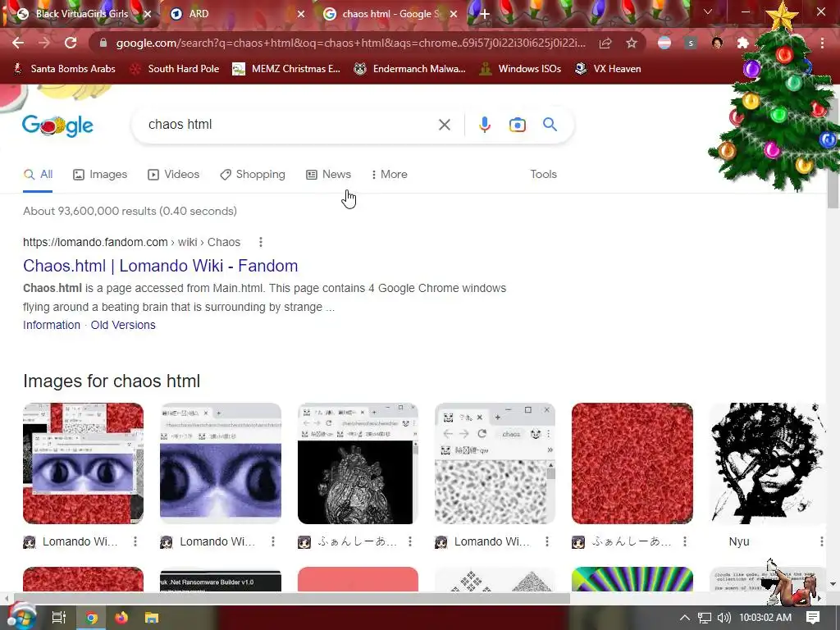The width and height of the screenshot is (840, 630).
Task: Open the tab search chevron
Action: (708, 11)
